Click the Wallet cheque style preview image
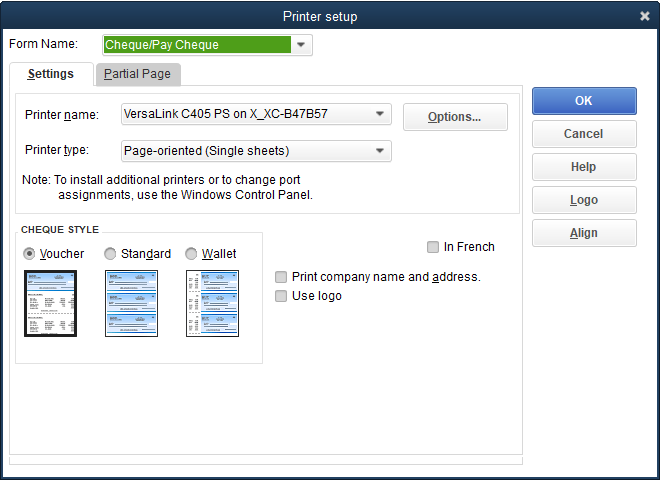This screenshot has width=660, height=480. pos(211,303)
